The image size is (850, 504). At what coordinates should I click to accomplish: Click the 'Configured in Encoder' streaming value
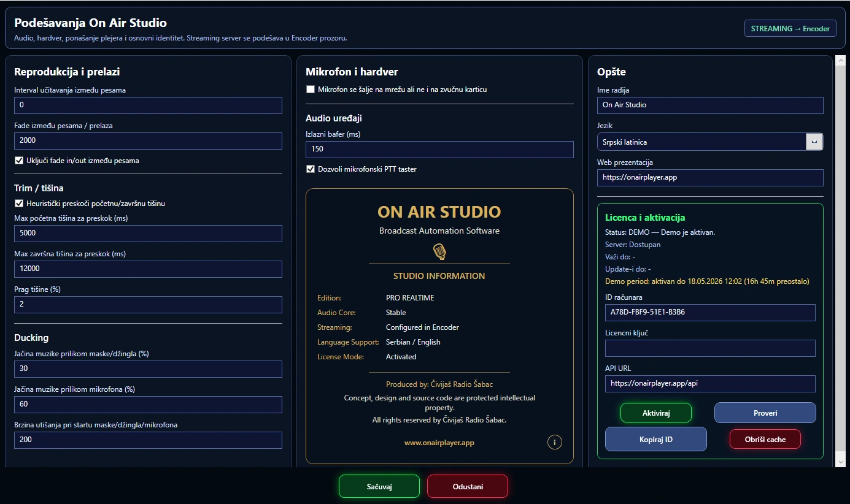tap(422, 327)
